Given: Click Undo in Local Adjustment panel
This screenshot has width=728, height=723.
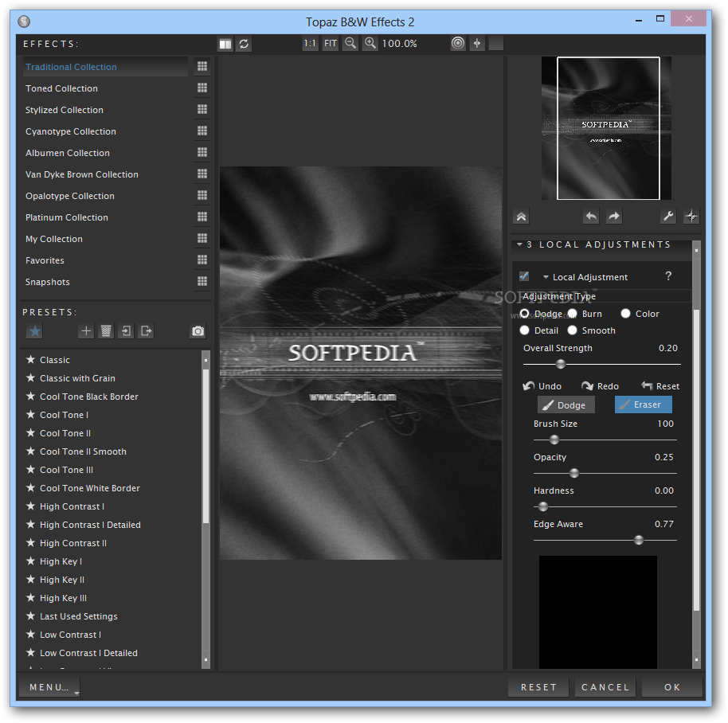Looking at the screenshot, I should 542,386.
